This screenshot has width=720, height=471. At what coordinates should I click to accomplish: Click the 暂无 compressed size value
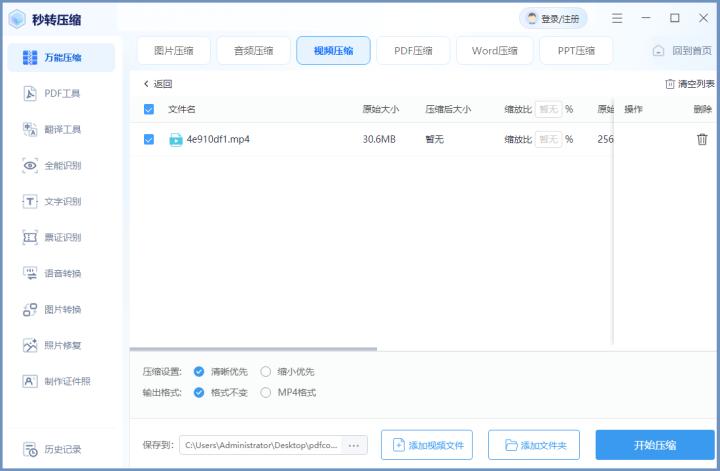[x=434, y=139]
